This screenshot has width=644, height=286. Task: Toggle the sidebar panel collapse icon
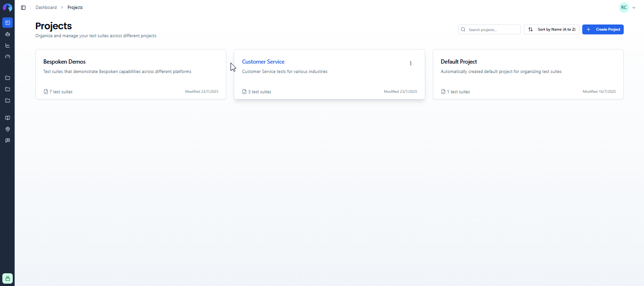(x=23, y=8)
